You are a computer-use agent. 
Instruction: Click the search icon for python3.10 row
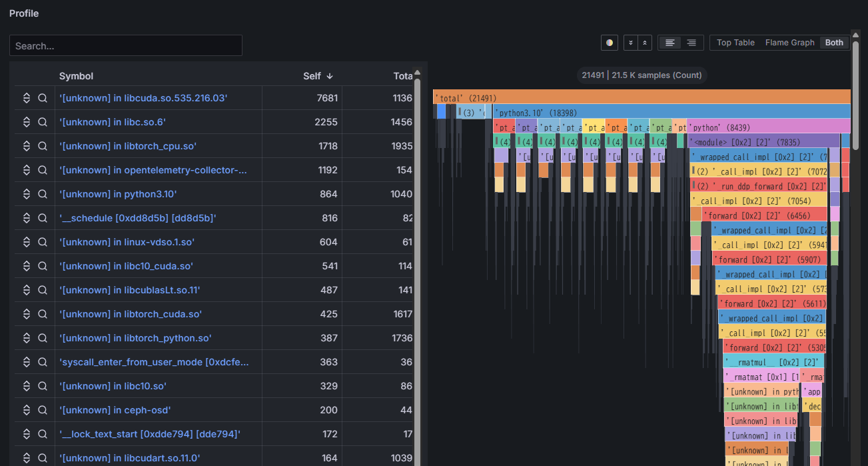43,194
